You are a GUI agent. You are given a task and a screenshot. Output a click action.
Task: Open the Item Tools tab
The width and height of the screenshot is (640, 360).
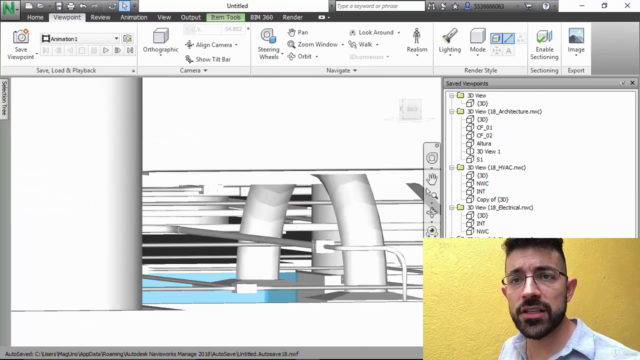coord(225,17)
